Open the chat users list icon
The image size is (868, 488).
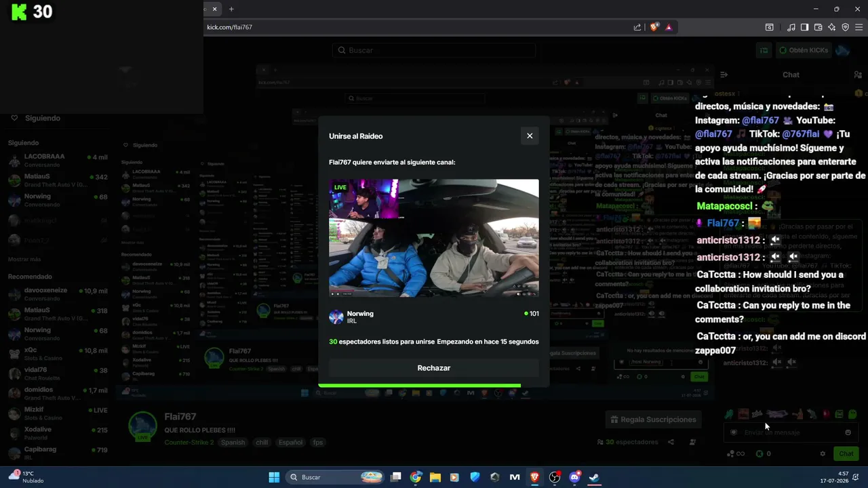coord(858,75)
